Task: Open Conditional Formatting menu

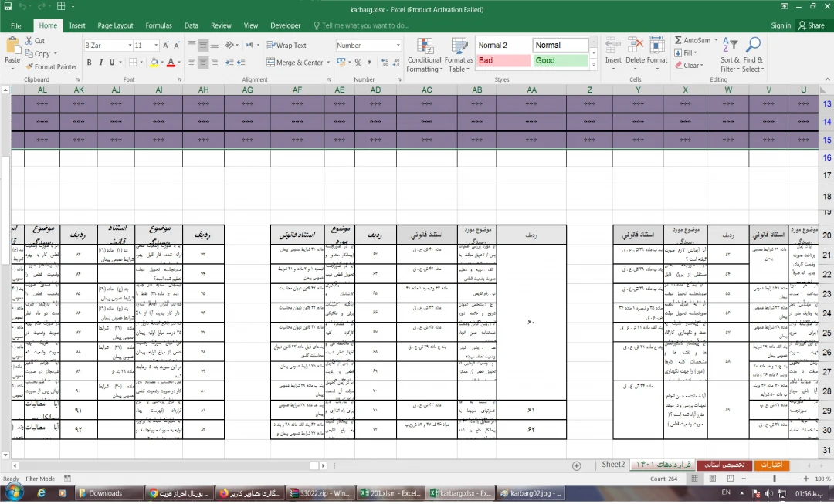Action: [424, 56]
